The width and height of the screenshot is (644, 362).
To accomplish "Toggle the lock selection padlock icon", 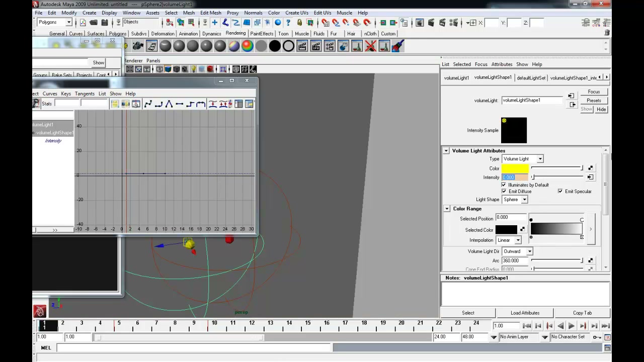I will click(x=299, y=23).
